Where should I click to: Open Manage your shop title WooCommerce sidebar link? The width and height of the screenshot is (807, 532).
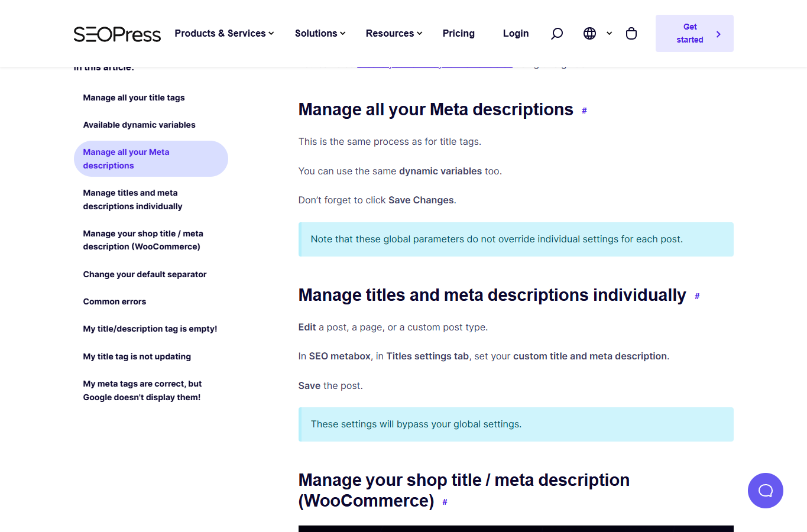143,240
